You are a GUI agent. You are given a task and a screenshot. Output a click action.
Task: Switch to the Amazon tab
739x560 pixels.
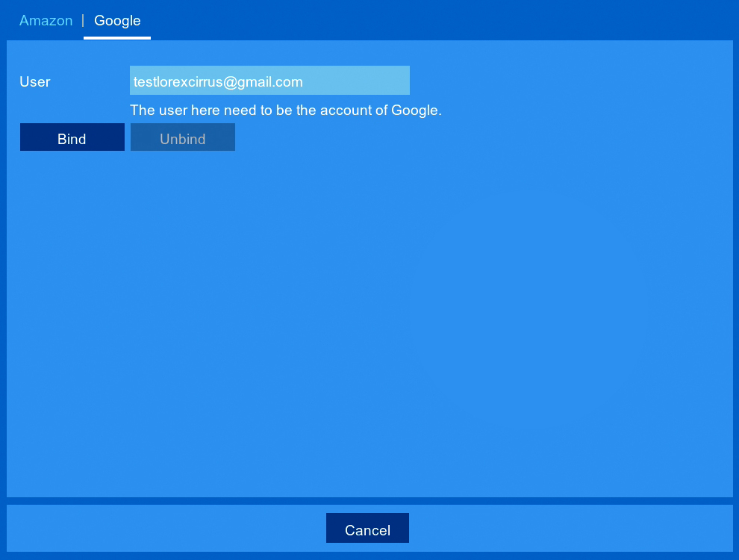46,21
